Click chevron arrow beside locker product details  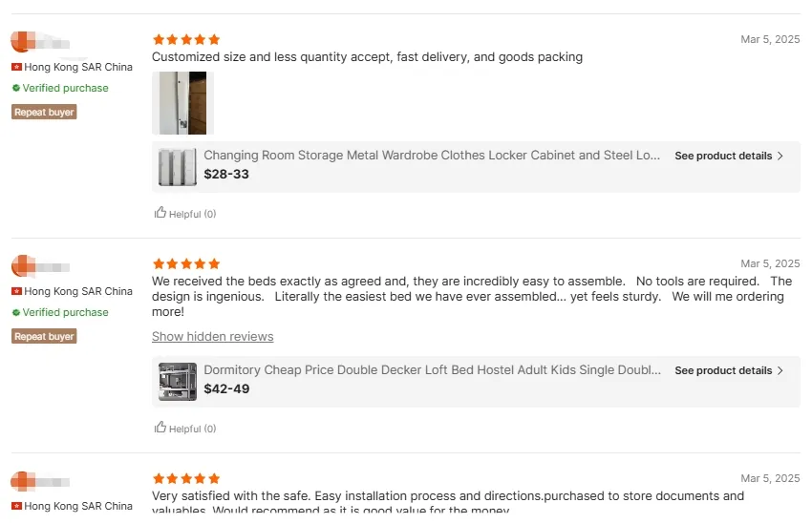tap(780, 156)
